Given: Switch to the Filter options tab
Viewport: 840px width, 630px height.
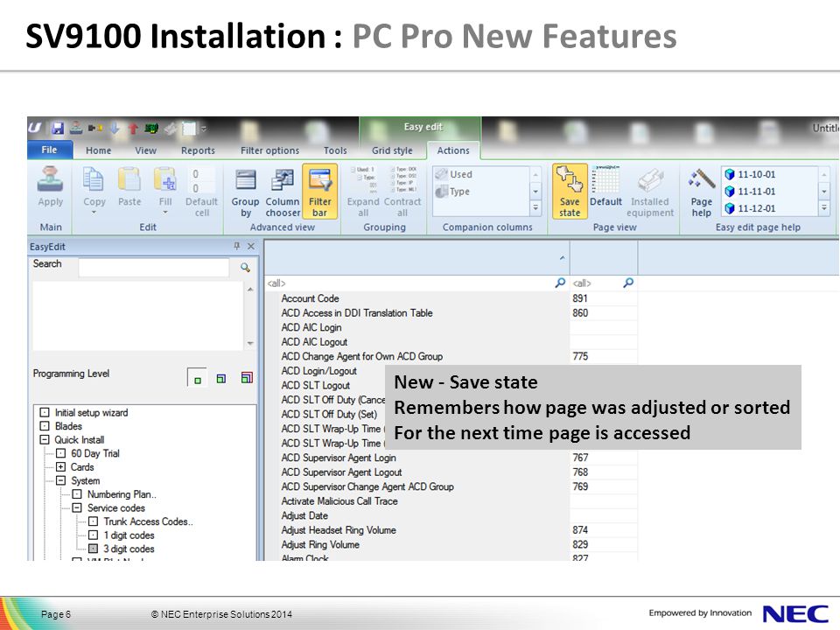Looking at the screenshot, I should [x=270, y=150].
